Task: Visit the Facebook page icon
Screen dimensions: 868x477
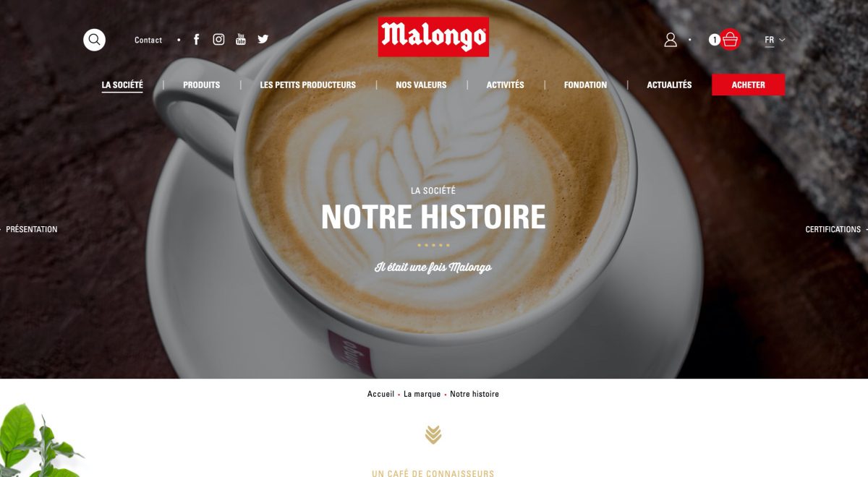Action: (196, 40)
